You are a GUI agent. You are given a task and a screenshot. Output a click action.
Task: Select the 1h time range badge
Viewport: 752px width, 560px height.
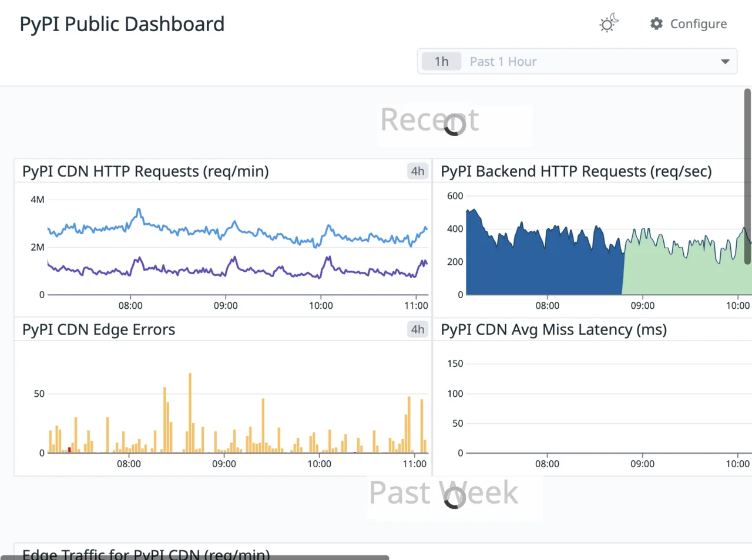442,62
